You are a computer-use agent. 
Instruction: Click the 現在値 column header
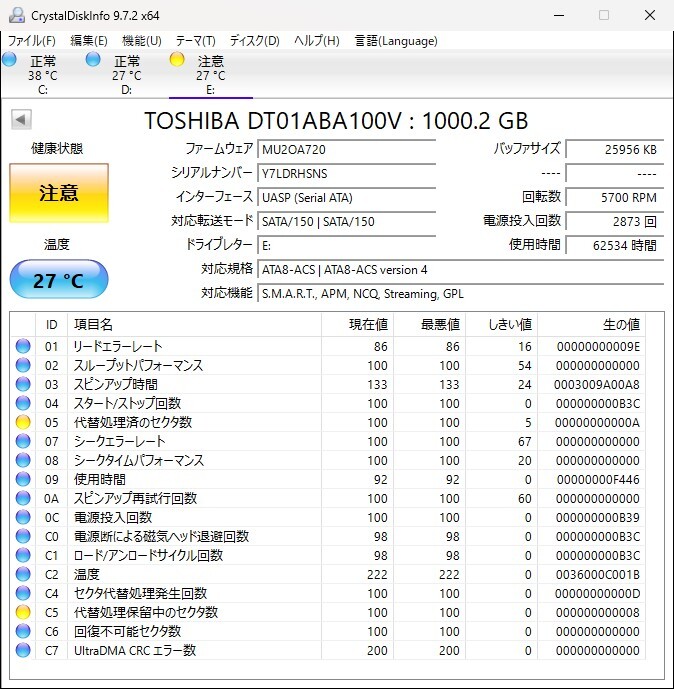point(357,325)
